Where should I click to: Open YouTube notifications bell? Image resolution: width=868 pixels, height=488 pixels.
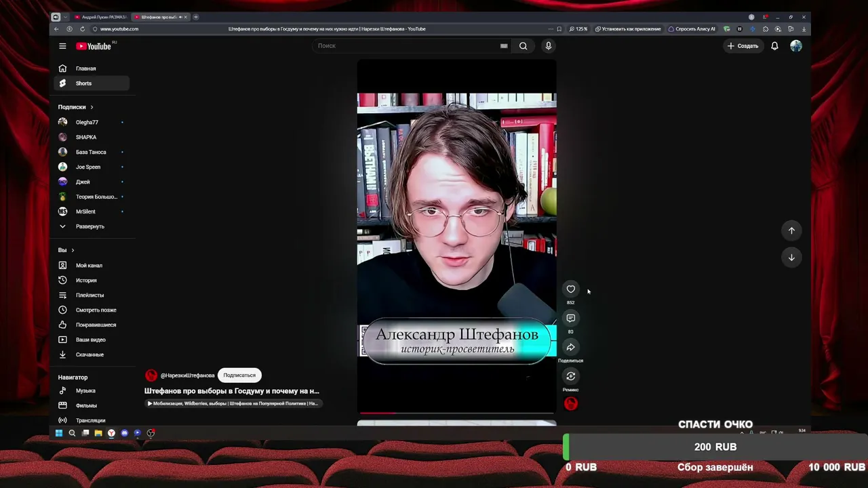[x=774, y=46]
